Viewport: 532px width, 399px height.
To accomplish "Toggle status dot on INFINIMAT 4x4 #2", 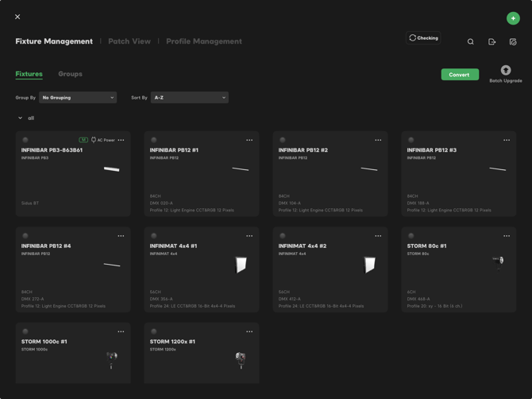I will 283,235.
